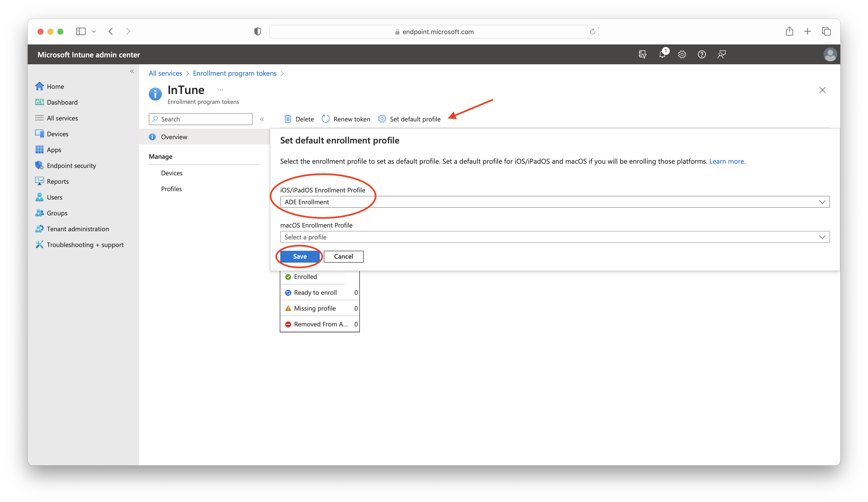Open Profiles under Manage
Screen dimensions: 868x502
click(171, 189)
